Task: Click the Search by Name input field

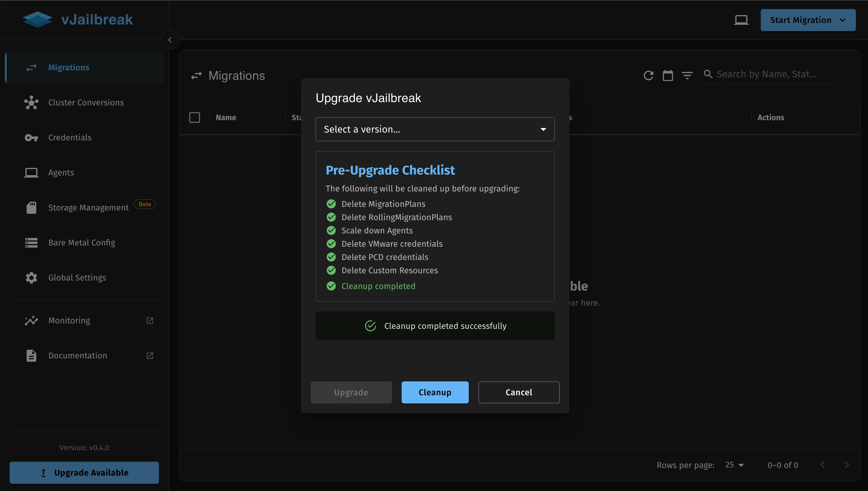Action: pyautogui.click(x=773, y=74)
